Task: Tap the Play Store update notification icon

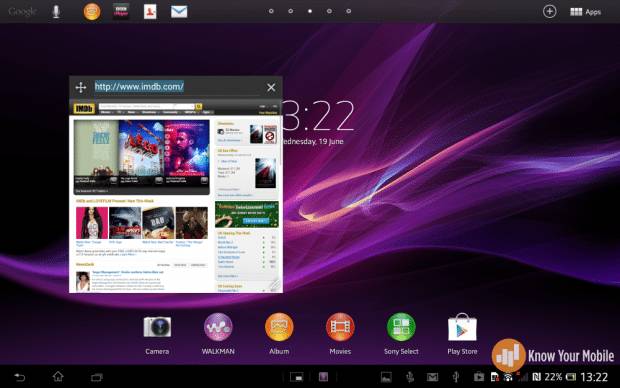Action: tap(478, 377)
